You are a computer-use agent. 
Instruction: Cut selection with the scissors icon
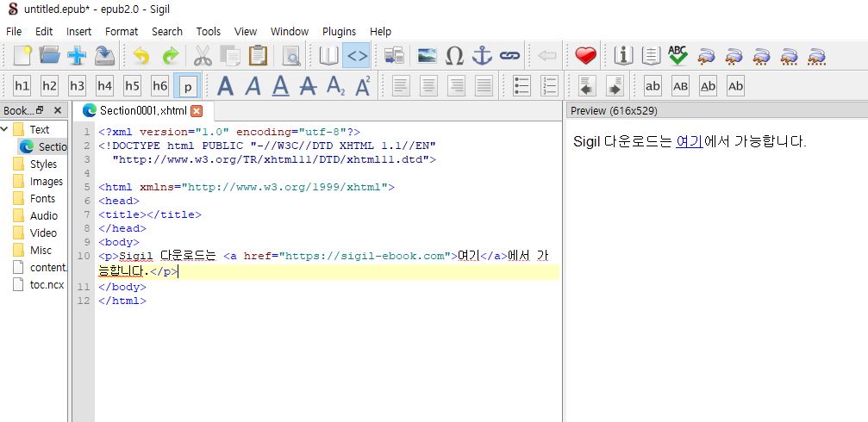point(203,56)
